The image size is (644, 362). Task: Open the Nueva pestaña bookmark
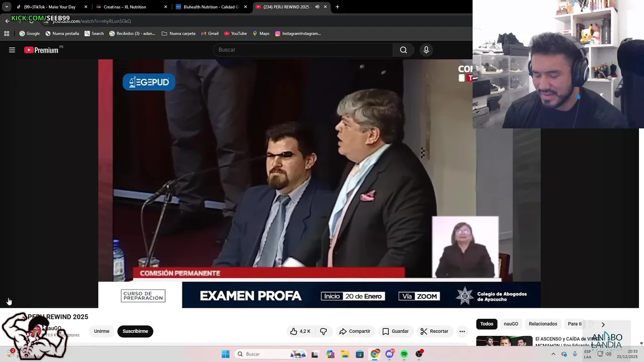click(62, 34)
